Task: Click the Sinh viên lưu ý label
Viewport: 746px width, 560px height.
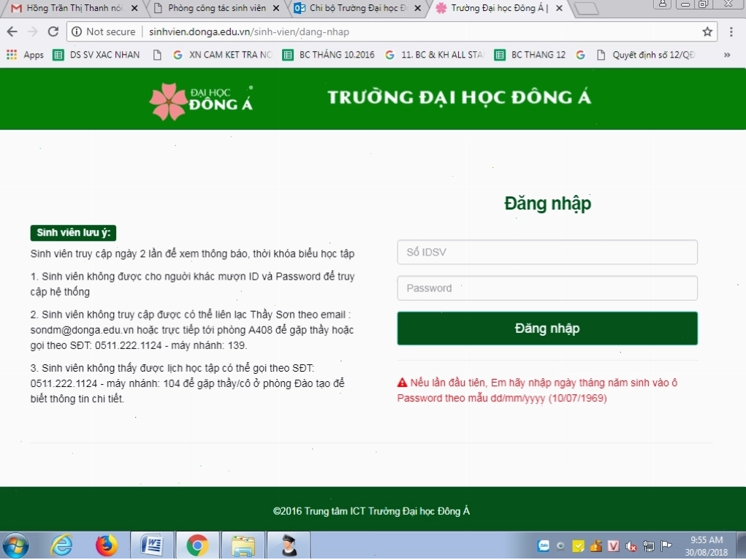Action: pyautogui.click(x=73, y=232)
